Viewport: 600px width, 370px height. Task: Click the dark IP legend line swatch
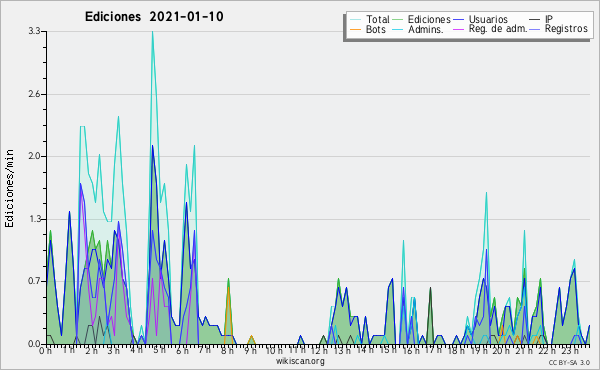pyautogui.click(x=535, y=20)
